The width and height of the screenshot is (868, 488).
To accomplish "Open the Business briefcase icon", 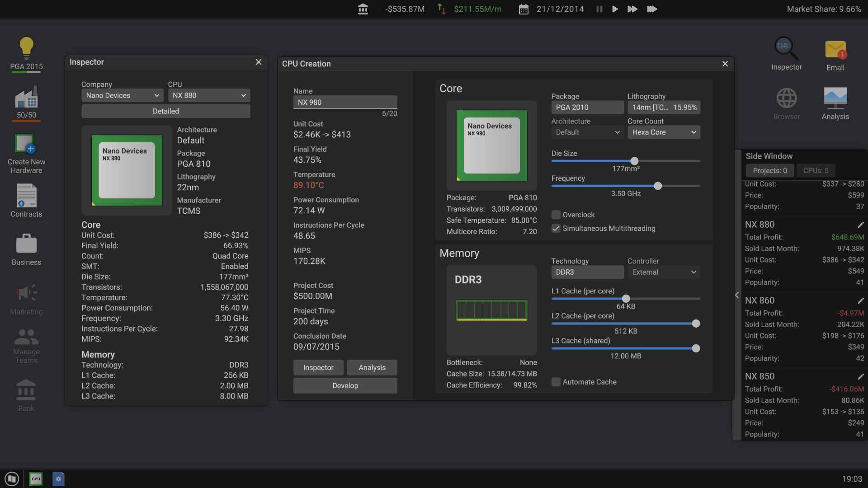I will click(26, 244).
